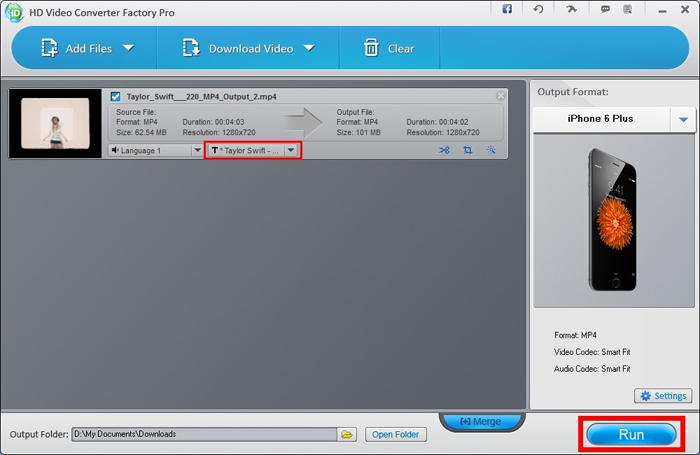This screenshot has width=700, height=455.
Task: Click the video effects icon
Action: pyautogui.click(x=491, y=150)
